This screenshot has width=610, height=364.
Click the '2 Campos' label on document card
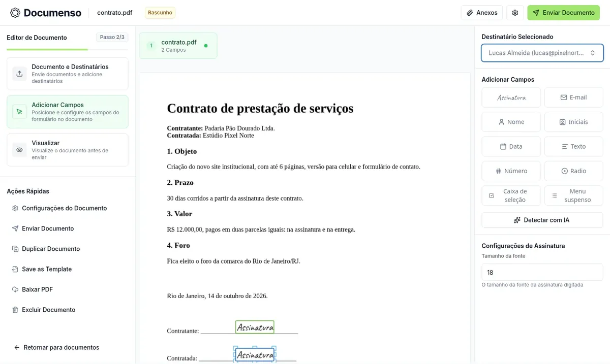173,50
